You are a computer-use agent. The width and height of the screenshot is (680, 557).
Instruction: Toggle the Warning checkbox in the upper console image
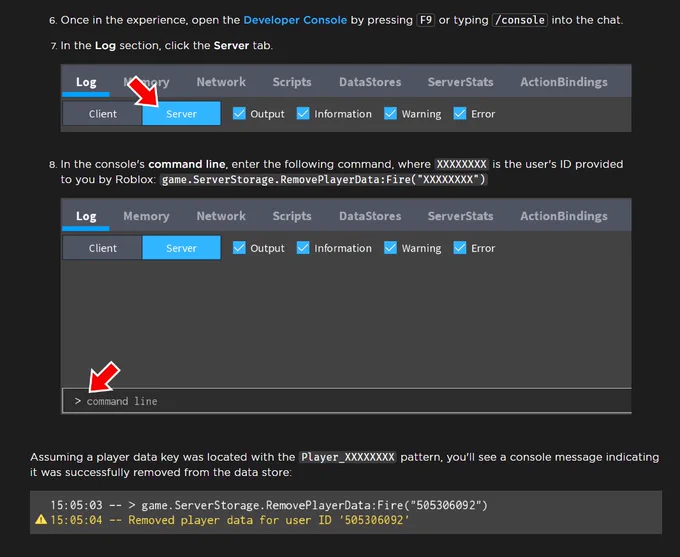pyautogui.click(x=390, y=113)
